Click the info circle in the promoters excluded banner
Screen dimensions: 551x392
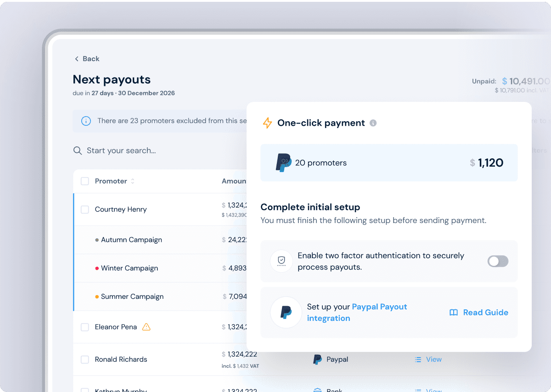(x=86, y=121)
